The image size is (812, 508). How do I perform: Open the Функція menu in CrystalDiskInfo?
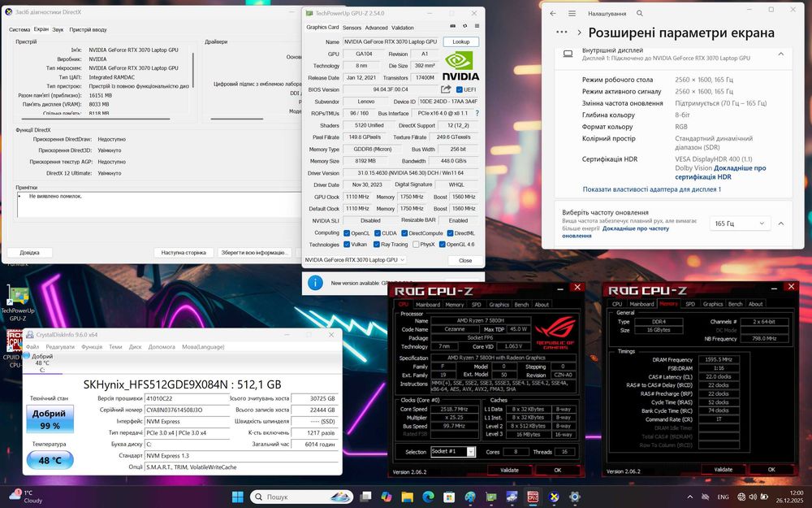click(92, 347)
